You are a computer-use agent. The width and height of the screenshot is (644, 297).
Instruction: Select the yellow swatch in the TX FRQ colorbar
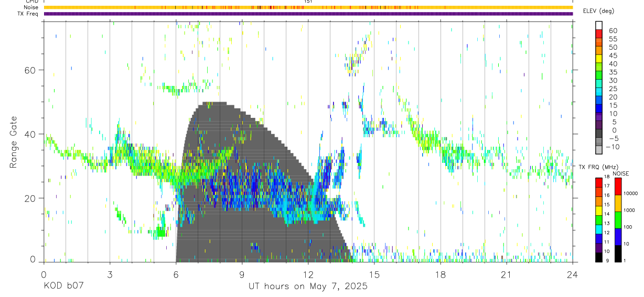click(x=599, y=211)
